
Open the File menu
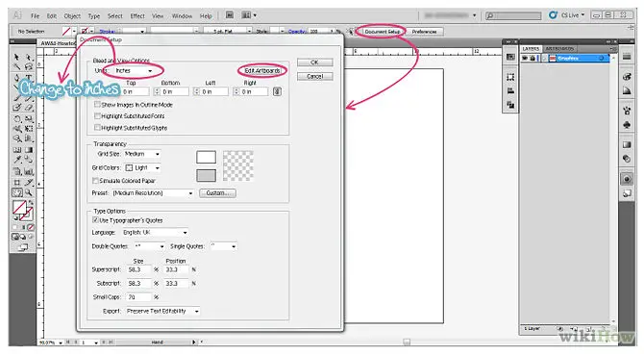coord(36,16)
